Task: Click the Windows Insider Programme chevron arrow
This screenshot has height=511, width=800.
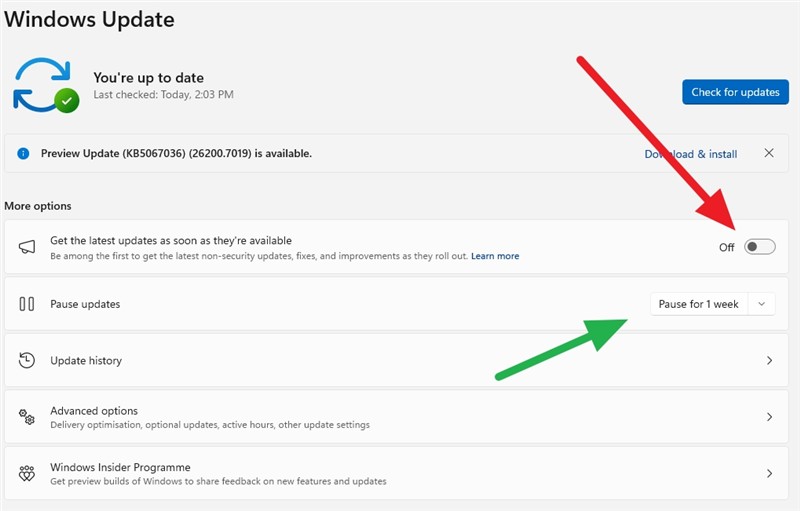Action: [x=769, y=473]
